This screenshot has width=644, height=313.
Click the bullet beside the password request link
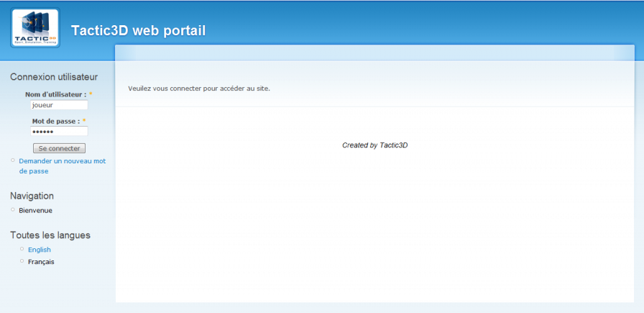13,160
